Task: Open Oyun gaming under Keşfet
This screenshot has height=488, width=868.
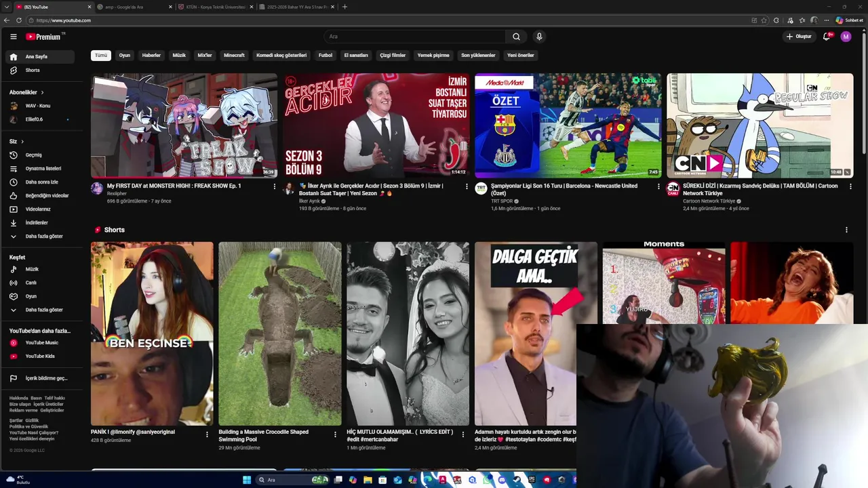Action: 40,296
